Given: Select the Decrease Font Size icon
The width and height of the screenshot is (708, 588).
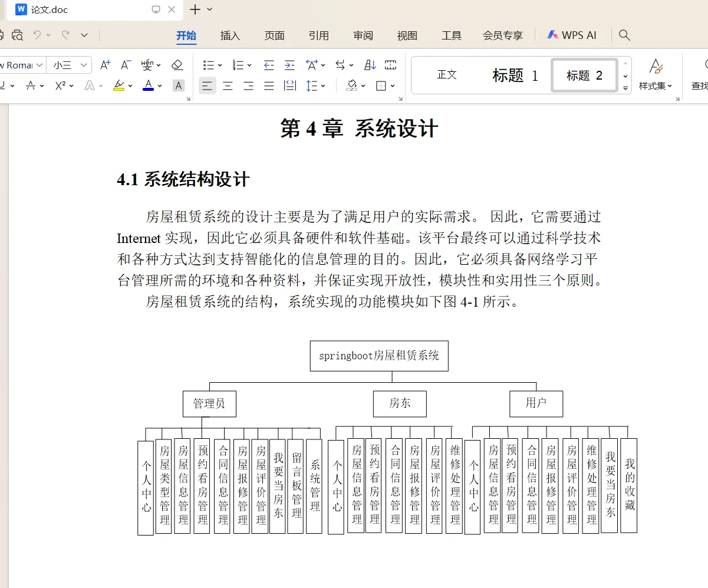Looking at the screenshot, I should [124, 64].
